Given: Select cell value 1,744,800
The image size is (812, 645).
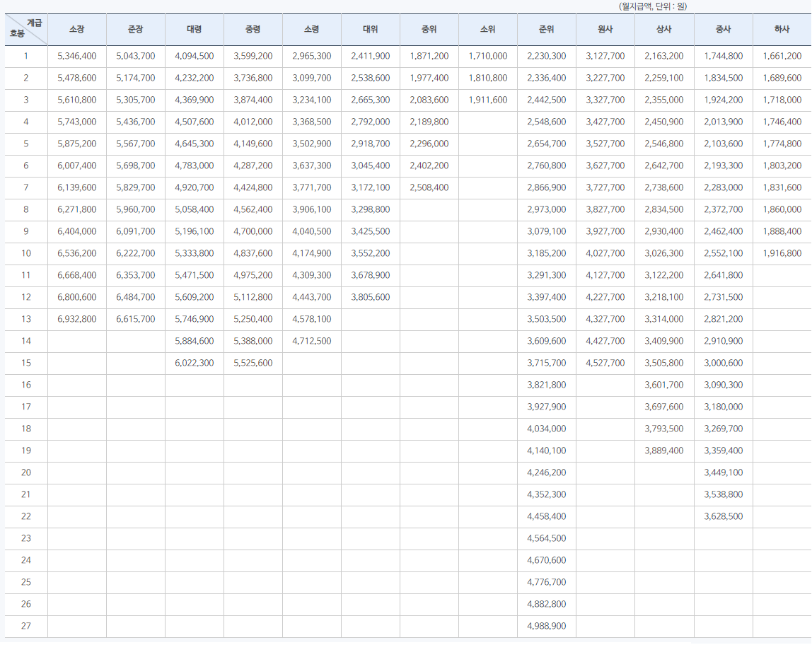Looking at the screenshot, I should point(724,56).
